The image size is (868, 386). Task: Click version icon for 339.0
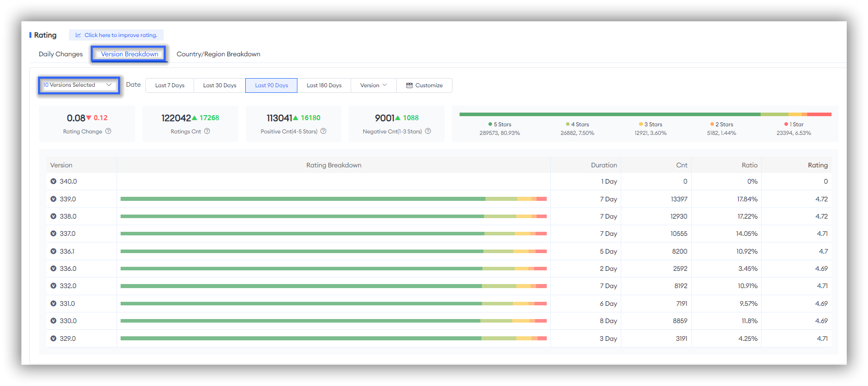coord(53,199)
